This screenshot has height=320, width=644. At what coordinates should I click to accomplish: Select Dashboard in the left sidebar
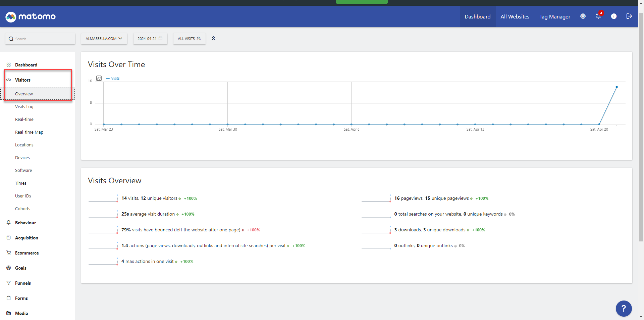coord(26,65)
